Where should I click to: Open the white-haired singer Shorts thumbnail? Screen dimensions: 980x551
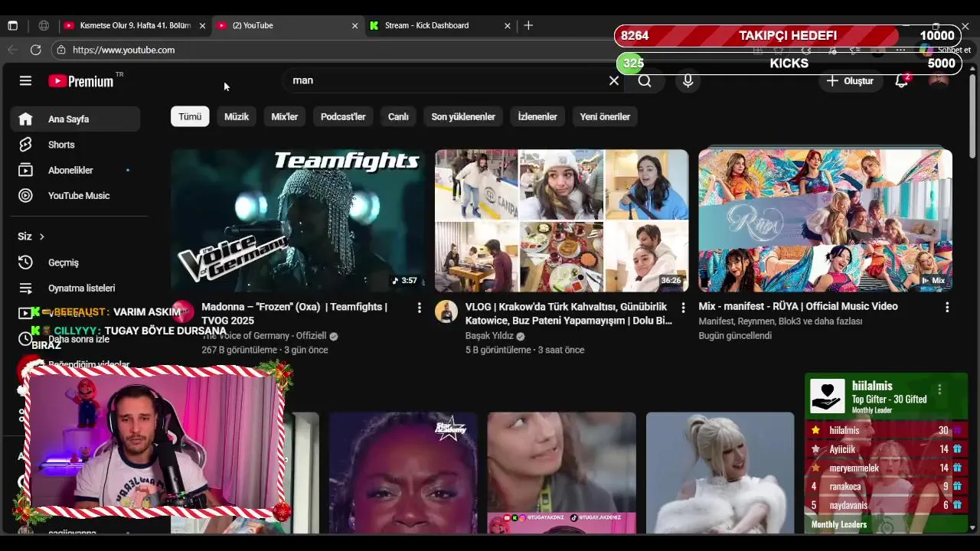[x=720, y=472]
